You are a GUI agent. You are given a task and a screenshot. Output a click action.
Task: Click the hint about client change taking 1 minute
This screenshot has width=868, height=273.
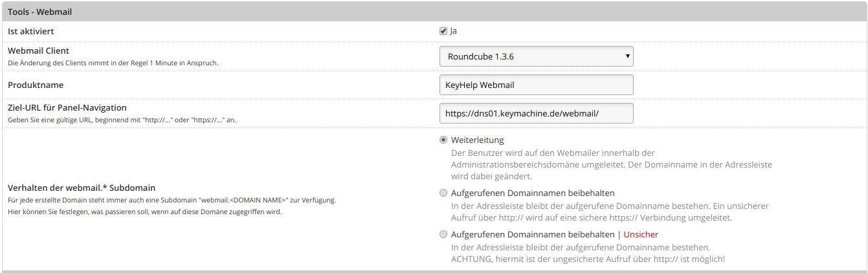point(113,63)
